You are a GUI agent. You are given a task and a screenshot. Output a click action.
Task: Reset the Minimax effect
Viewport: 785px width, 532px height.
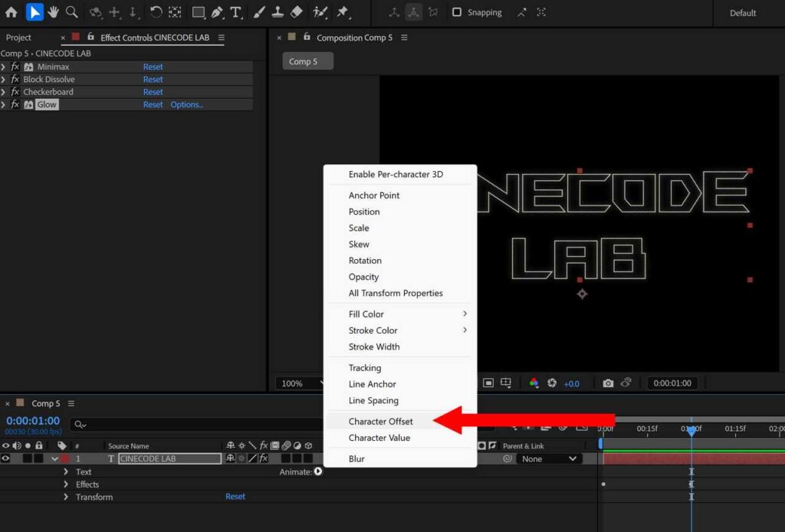point(153,67)
